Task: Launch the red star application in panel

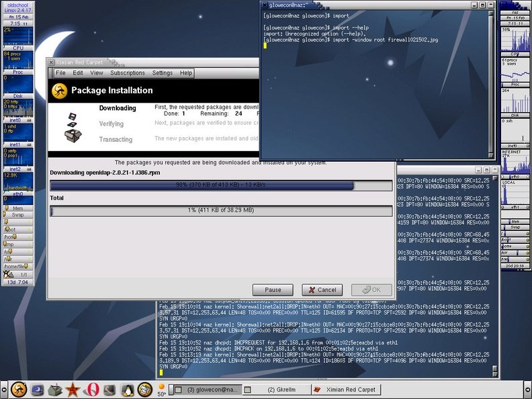Action: [x=73, y=390]
